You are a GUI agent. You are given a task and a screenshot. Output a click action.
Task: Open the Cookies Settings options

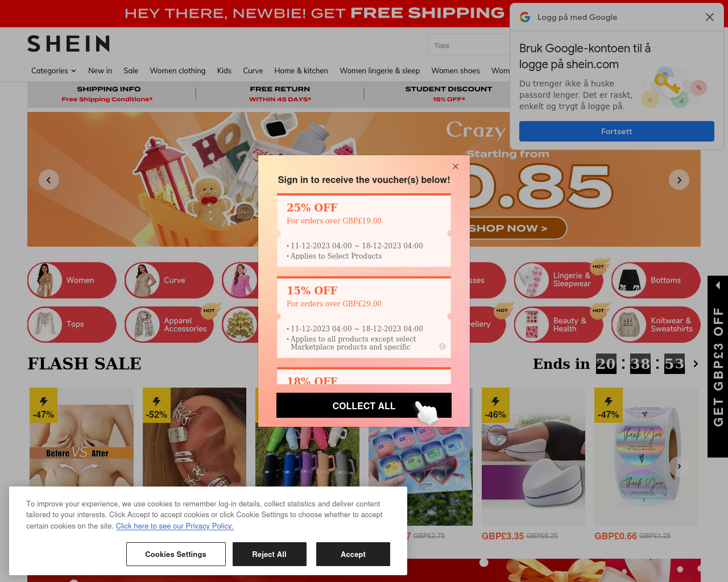pos(176,554)
